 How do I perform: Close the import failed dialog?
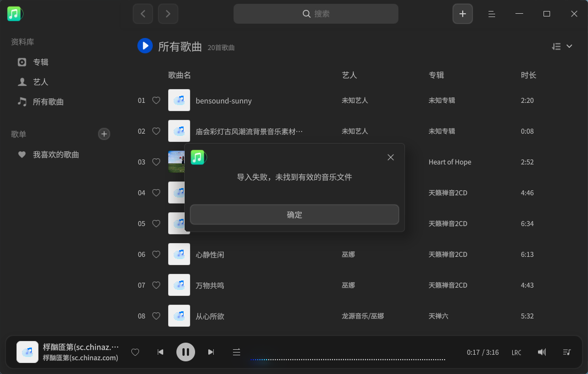point(390,157)
